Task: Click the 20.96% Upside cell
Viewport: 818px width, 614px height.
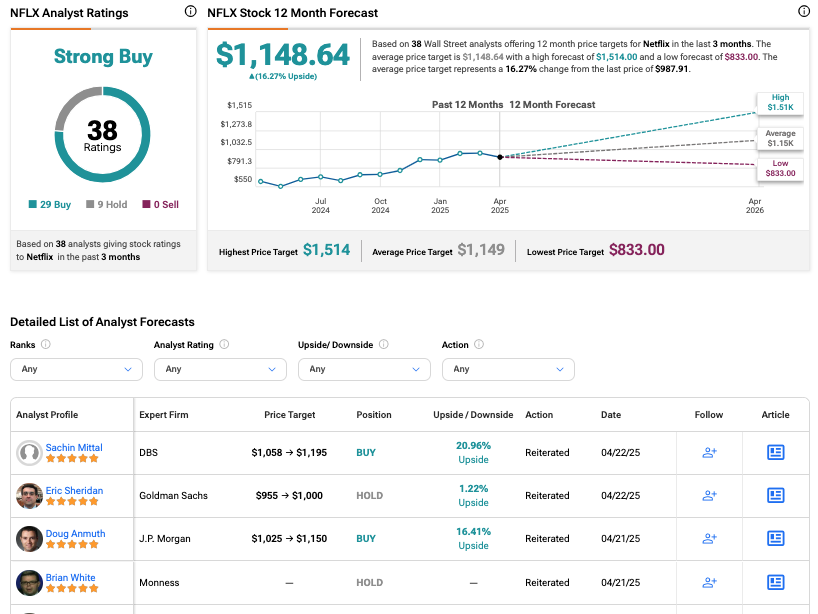Action: [x=473, y=452]
